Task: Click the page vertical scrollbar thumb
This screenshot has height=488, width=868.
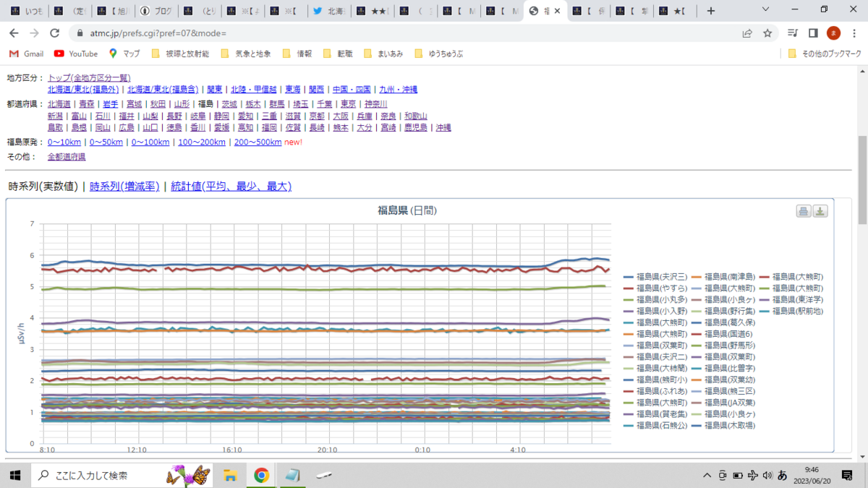Action: pyautogui.click(x=861, y=179)
